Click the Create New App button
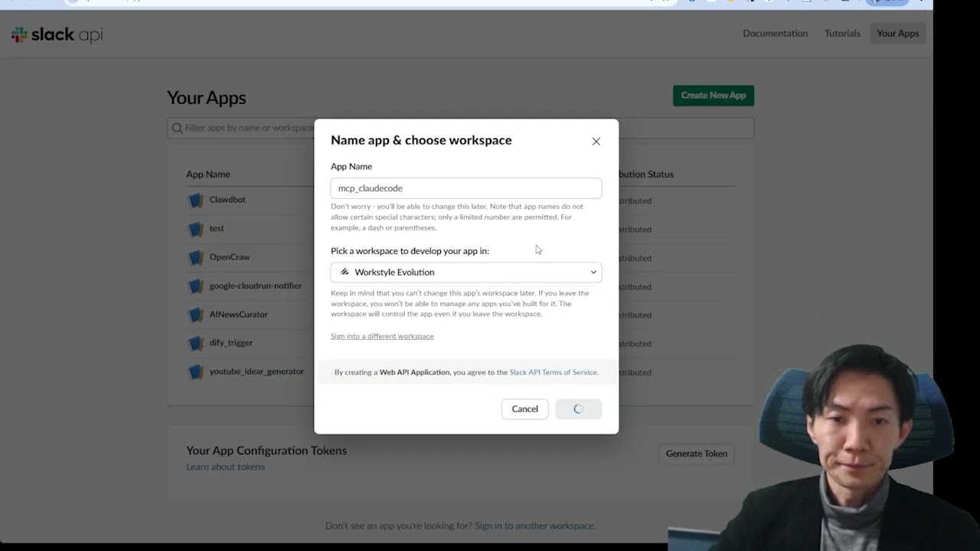The image size is (980, 551). [714, 95]
